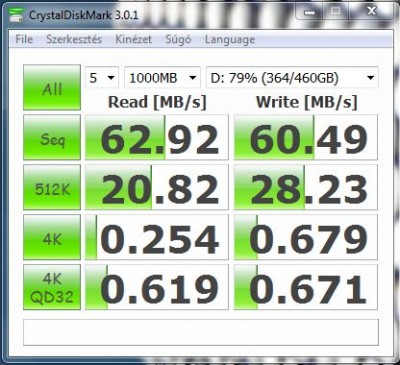Open the Language menu
The width and height of the screenshot is (400, 365).
point(230,39)
